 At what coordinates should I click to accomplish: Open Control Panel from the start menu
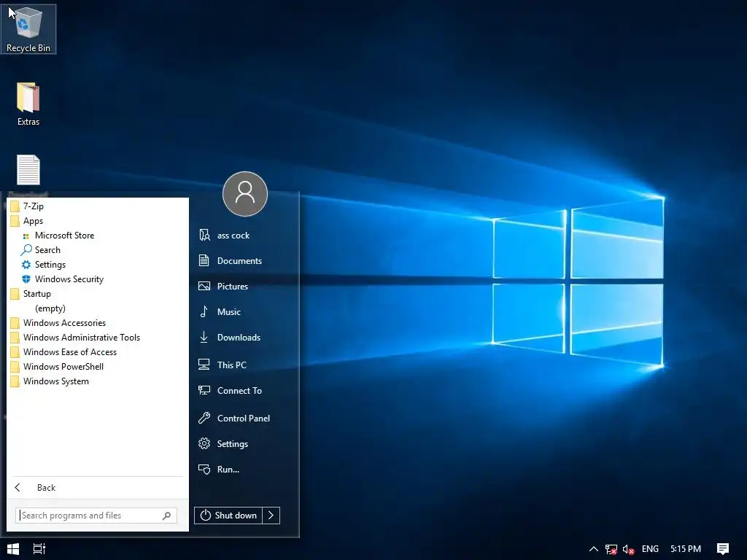click(x=245, y=418)
